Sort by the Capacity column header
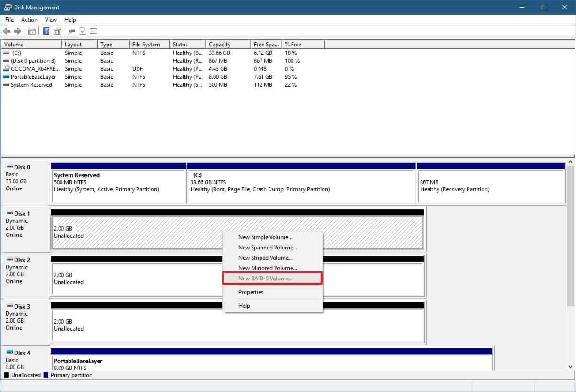The image size is (576, 392). [x=228, y=45]
